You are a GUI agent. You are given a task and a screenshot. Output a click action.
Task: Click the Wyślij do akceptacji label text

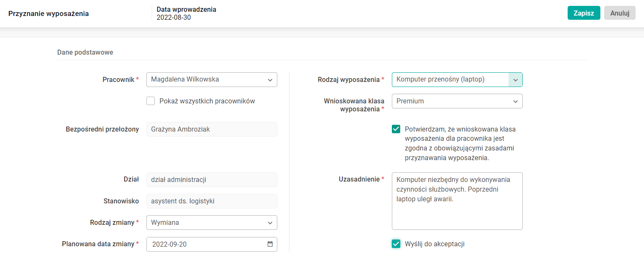click(x=435, y=244)
